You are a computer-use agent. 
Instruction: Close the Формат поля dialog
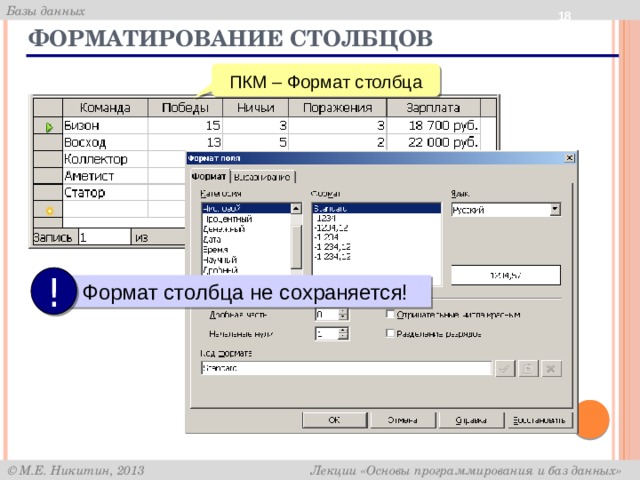coord(569,158)
